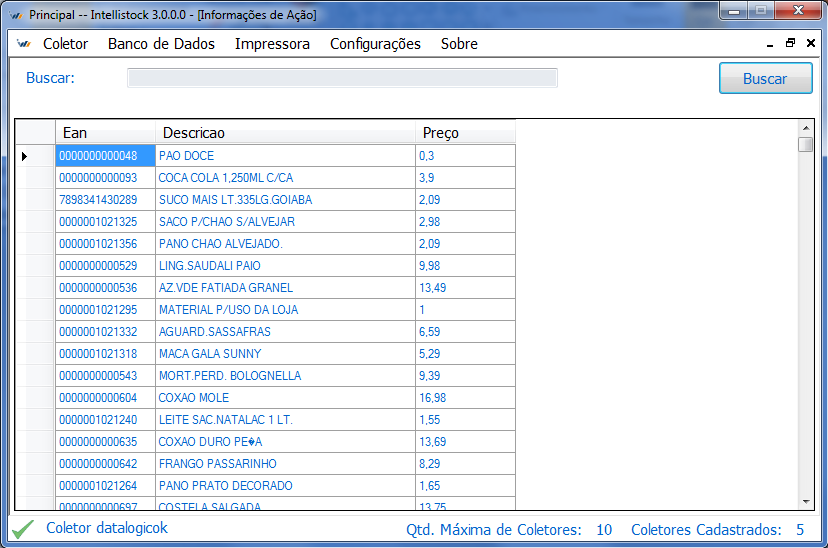Select price cell 3,9

[x=465, y=178]
